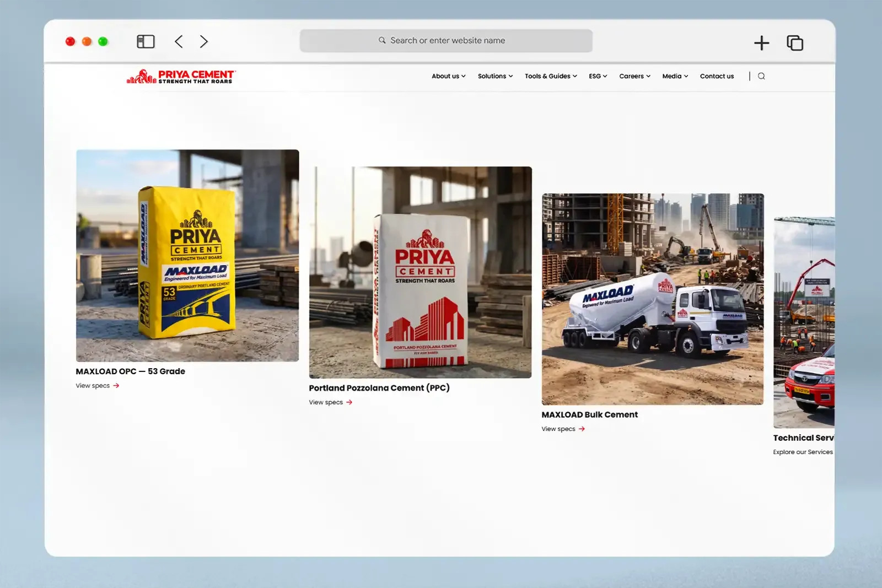
Task: Click the green maximize window dot
Action: pyautogui.click(x=103, y=41)
